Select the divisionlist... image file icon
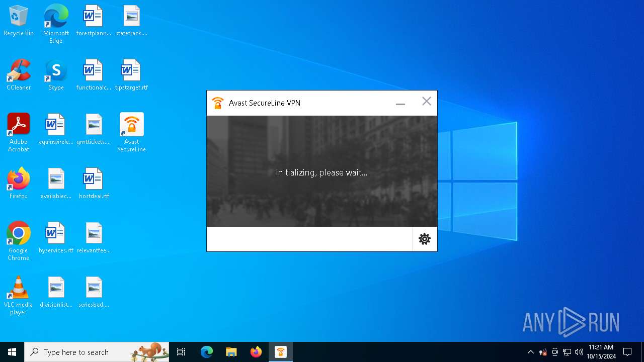644x362 pixels. coord(56,293)
